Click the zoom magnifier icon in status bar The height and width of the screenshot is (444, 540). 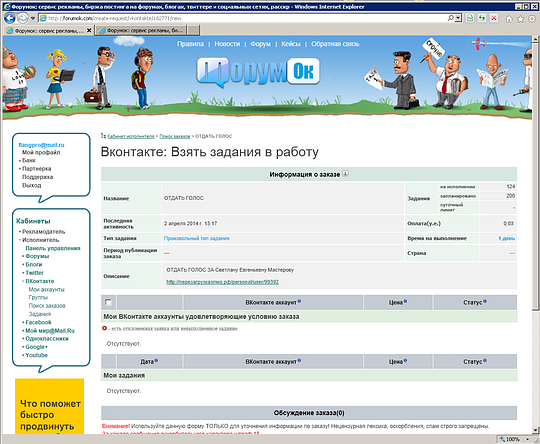coord(502,439)
